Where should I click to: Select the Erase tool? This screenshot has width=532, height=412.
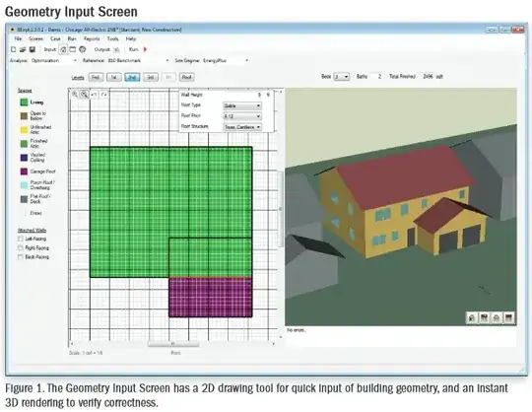click(35, 213)
